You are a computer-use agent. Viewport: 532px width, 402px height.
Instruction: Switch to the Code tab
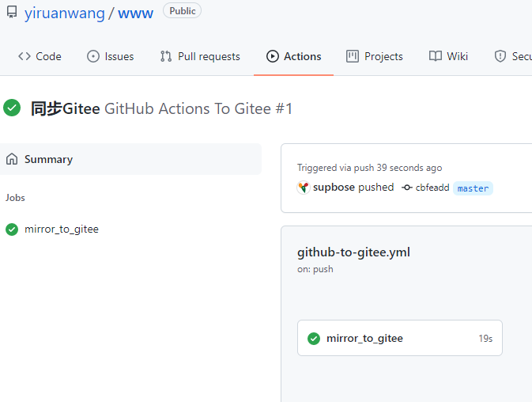(40, 56)
